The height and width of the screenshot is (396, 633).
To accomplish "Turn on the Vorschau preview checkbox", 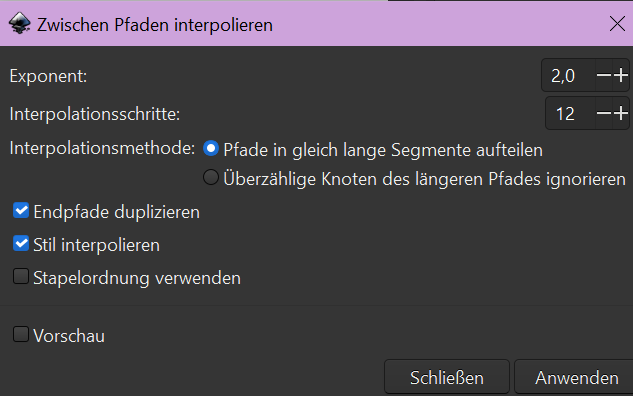I will click(21, 334).
